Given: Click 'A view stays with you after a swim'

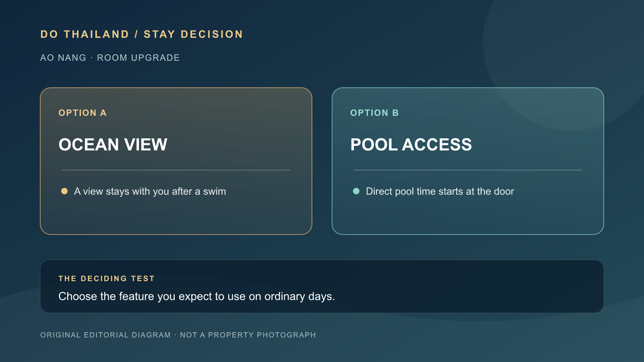Looking at the screenshot, I should (x=150, y=191).
